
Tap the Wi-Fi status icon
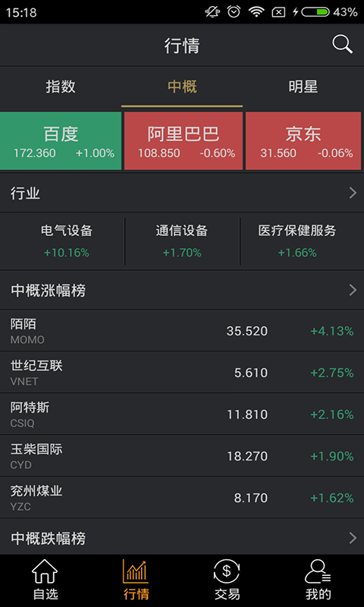(256, 12)
